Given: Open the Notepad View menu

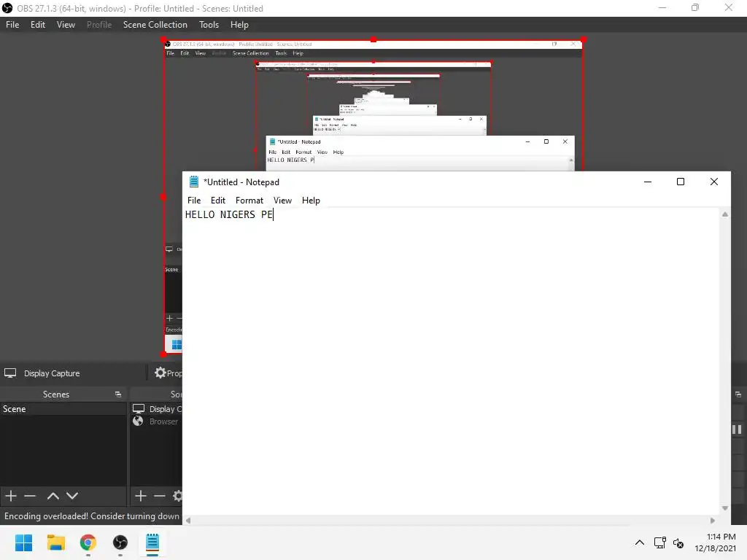Looking at the screenshot, I should pyautogui.click(x=282, y=201).
